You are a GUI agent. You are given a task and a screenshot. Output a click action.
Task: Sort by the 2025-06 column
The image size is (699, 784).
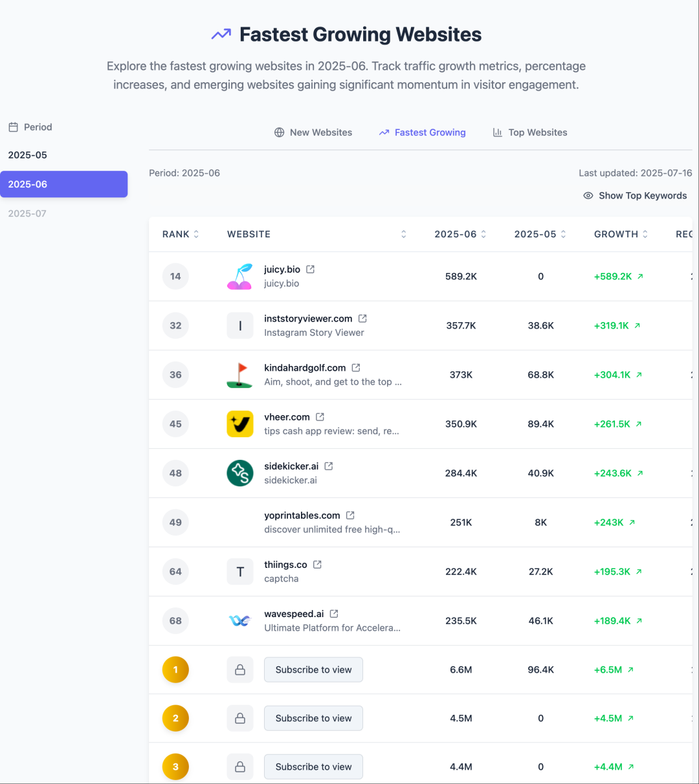point(460,234)
